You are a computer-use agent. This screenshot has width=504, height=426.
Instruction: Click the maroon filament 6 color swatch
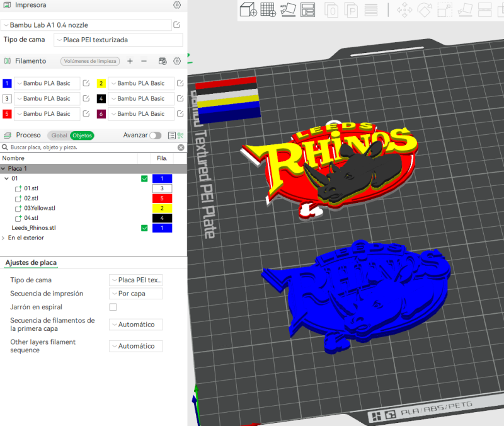coord(101,114)
